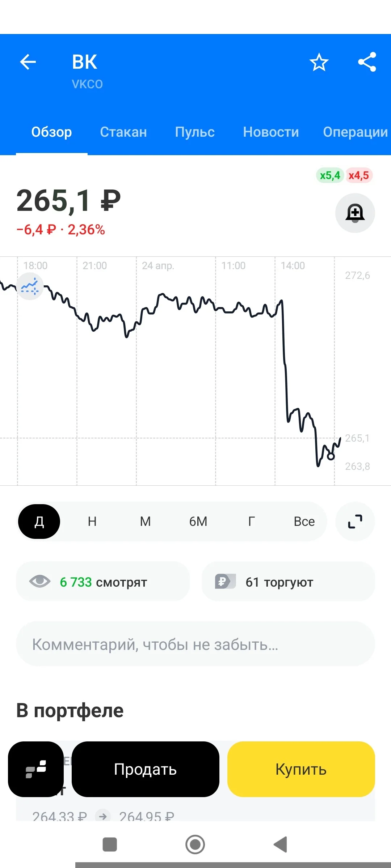
Task: Tap the yellow Купить buy button
Action: tap(301, 769)
